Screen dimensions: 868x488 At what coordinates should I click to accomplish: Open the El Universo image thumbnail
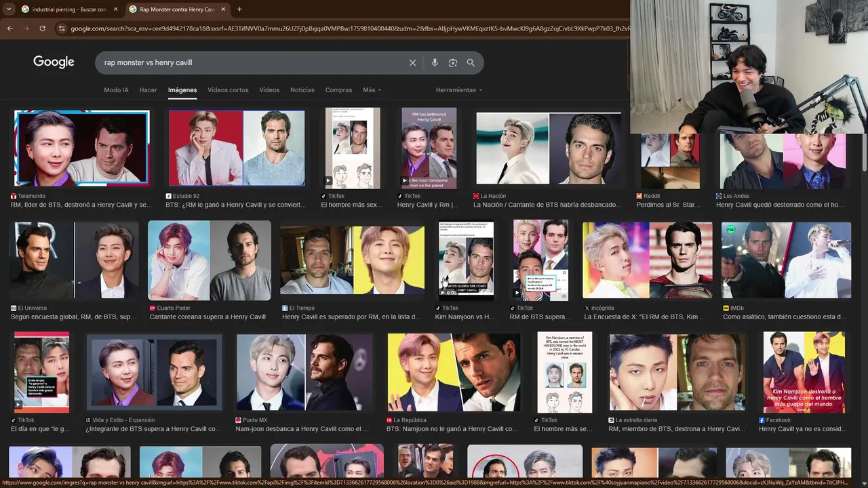click(74, 261)
